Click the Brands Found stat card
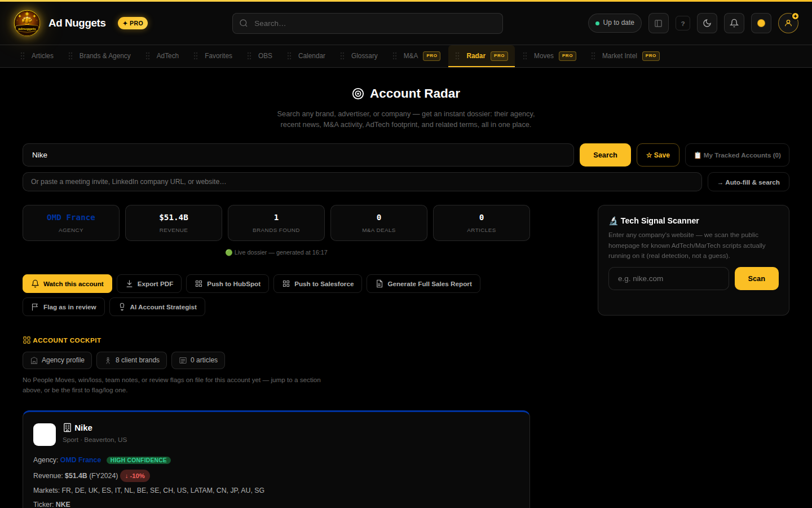The width and height of the screenshot is (812, 508). tap(276, 223)
